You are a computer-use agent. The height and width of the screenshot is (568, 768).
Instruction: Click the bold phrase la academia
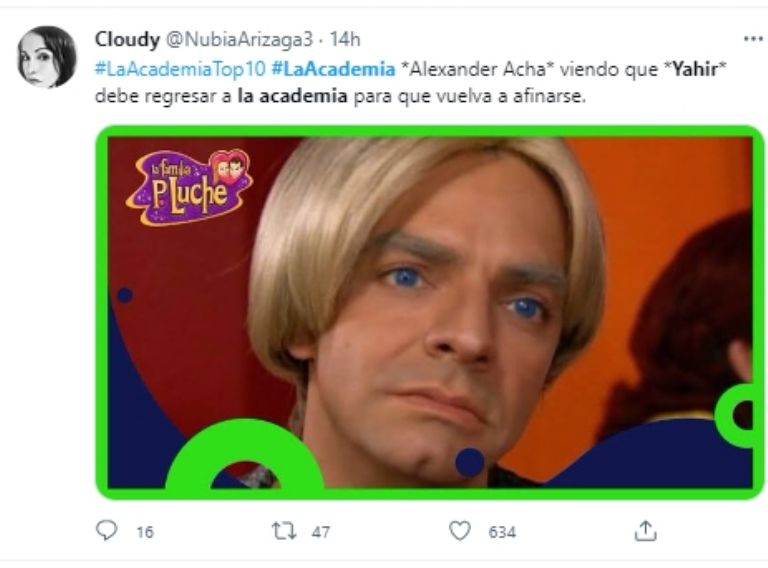coord(292,96)
